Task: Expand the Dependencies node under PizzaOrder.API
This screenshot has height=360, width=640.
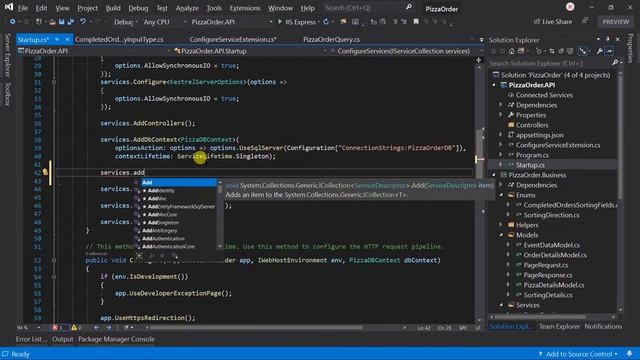Action: [500, 105]
